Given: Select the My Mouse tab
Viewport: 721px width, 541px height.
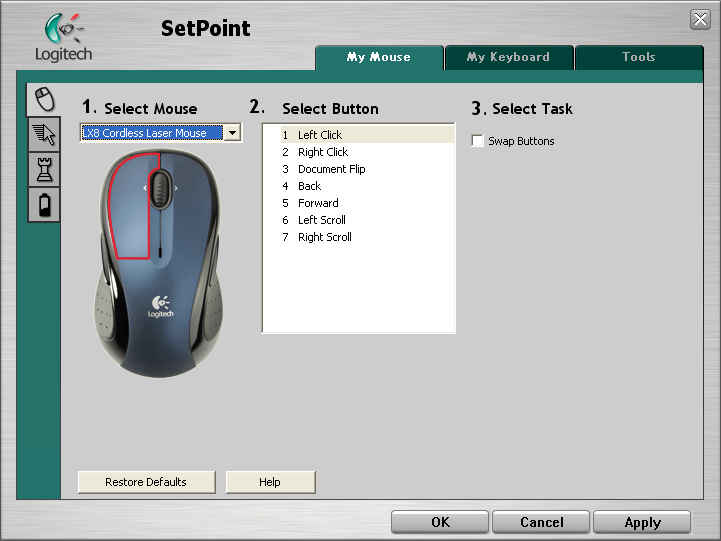Looking at the screenshot, I should (379, 57).
